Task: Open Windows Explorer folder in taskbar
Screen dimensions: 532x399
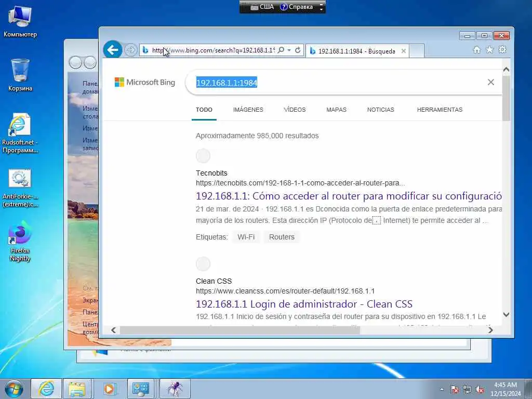Action: click(x=77, y=389)
